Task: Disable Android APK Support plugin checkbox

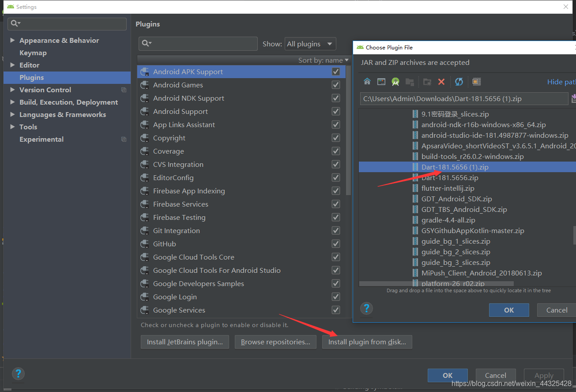Action: click(336, 72)
